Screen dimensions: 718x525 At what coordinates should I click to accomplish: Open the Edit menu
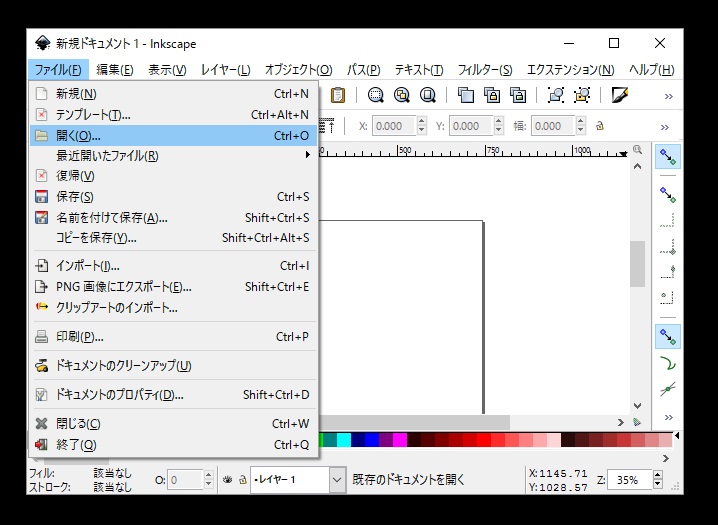pos(114,70)
